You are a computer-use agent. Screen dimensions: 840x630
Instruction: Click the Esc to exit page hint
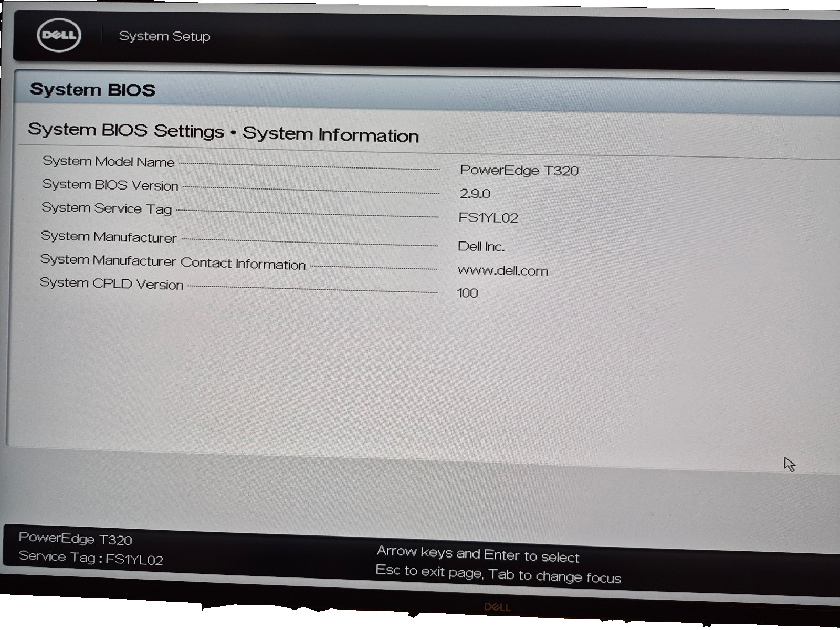[498, 574]
